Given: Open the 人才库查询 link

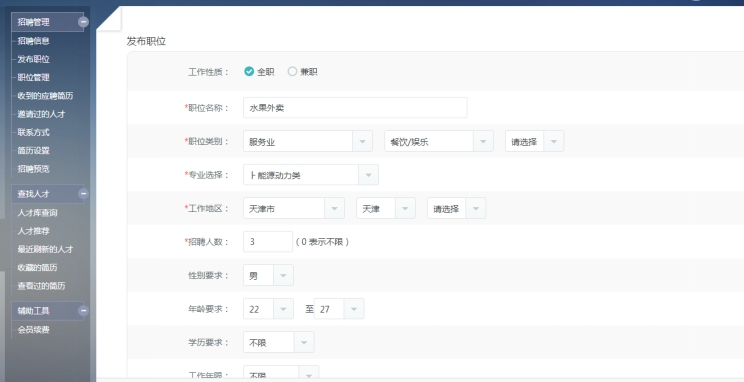Looking at the screenshot, I should point(37,213).
